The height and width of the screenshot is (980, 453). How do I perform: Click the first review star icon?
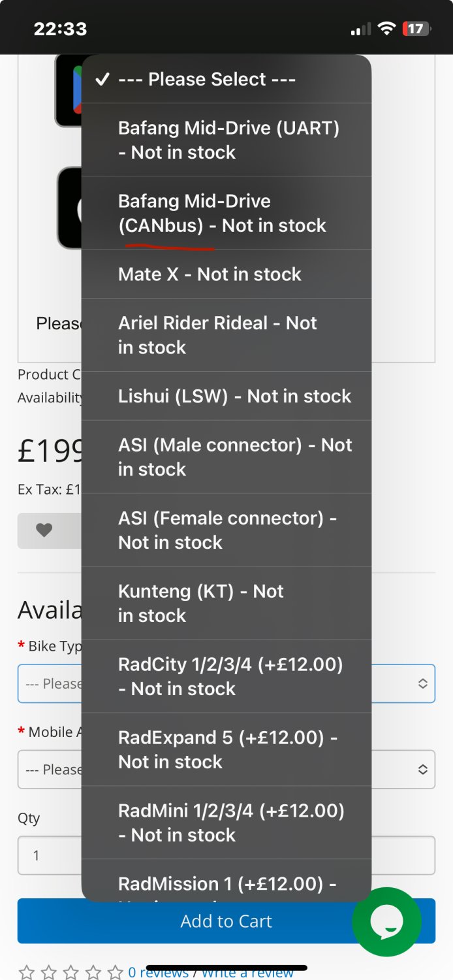[x=27, y=972]
